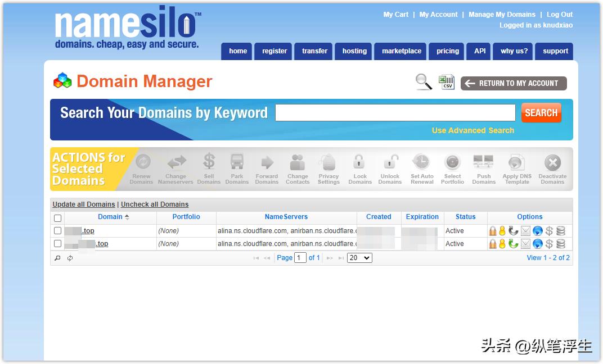Open the My Account link
Image resolution: width=603 pixels, height=364 pixels.
(x=438, y=15)
